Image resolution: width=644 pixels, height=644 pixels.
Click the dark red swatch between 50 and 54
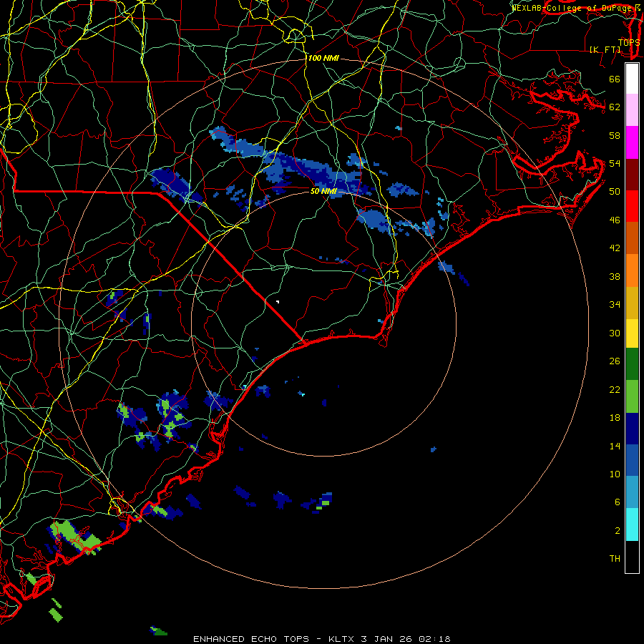tap(632, 175)
